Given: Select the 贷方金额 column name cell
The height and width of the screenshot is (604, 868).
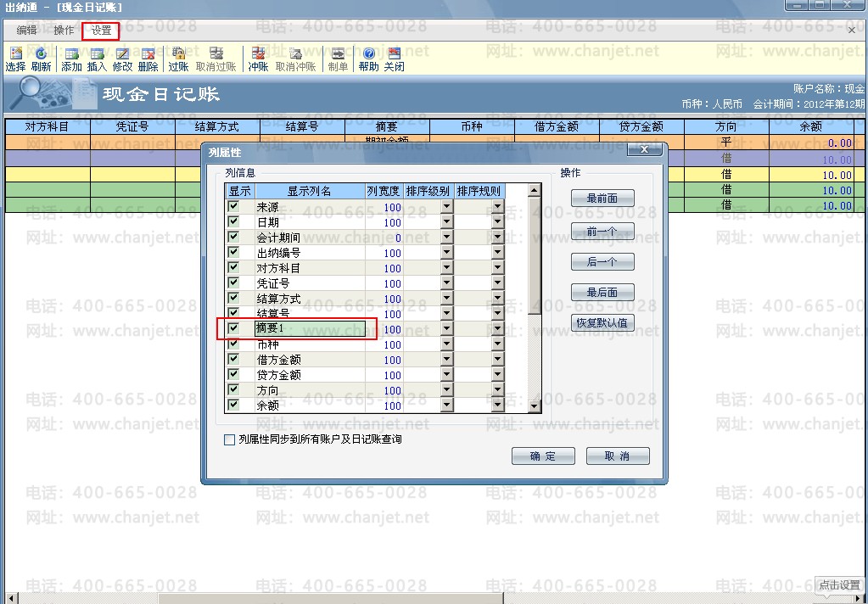Looking at the screenshot, I should click(x=310, y=375).
